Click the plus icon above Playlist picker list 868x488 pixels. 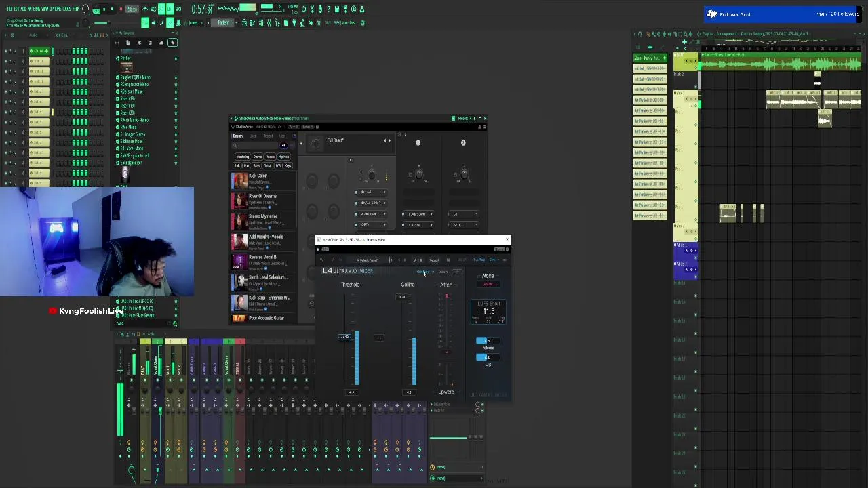point(650,47)
